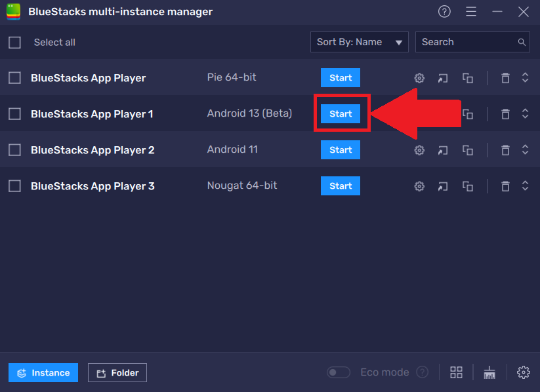The image size is (540, 392).
Task: Start the Android 13 (Beta) instance
Action: point(341,113)
